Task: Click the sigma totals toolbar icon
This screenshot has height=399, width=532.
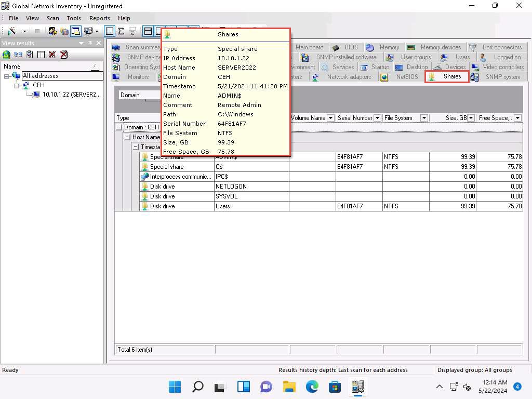Action: pos(121,31)
